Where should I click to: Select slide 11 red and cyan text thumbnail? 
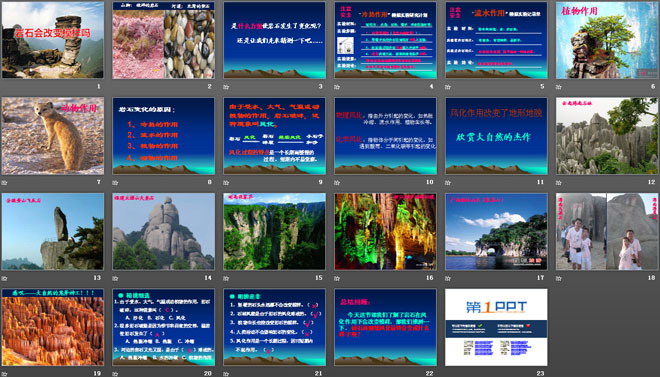pos(497,136)
